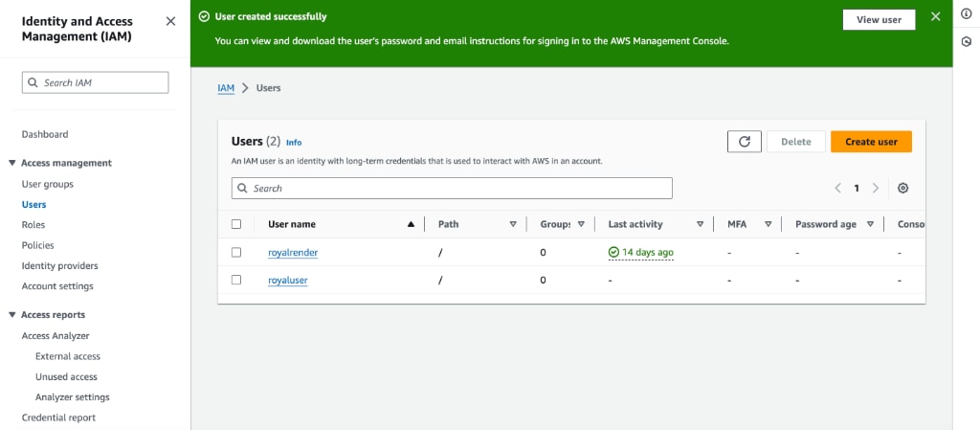The image size is (980, 430).
Task: Click the orange Create user button
Action: [871, 142]
